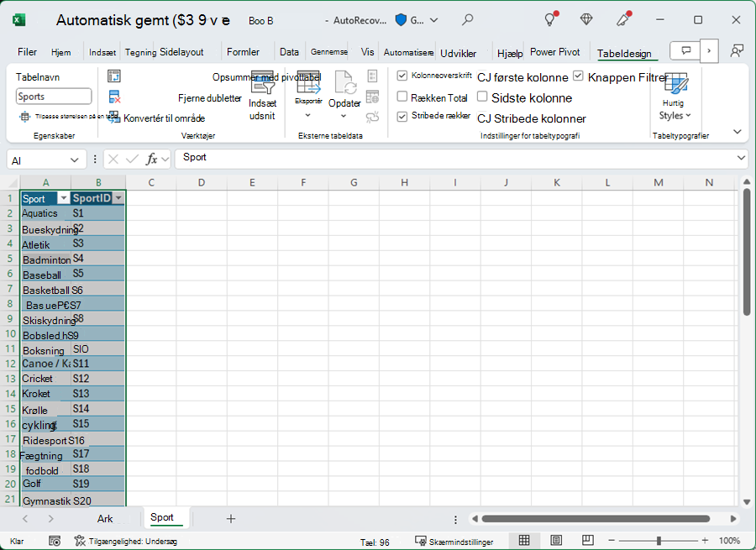Toggle Kolonneoverskrift checkbox
Image resolution: width=756 pixels, height=550 pixels.
(402, 76)
